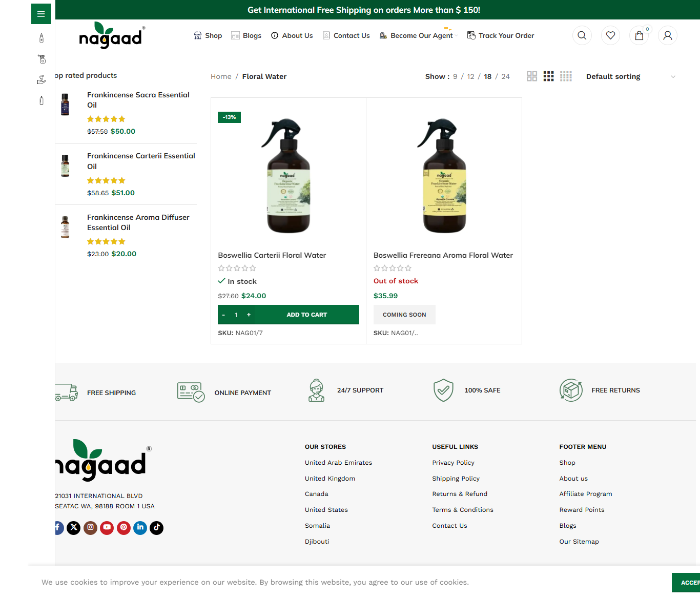The image size is (700, 599).
Task: Decrease quantity with minus button
Action: point(223,315)
